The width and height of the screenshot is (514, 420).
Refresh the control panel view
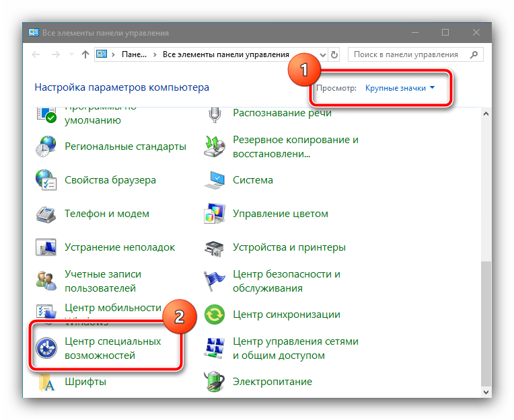[334, 54]
